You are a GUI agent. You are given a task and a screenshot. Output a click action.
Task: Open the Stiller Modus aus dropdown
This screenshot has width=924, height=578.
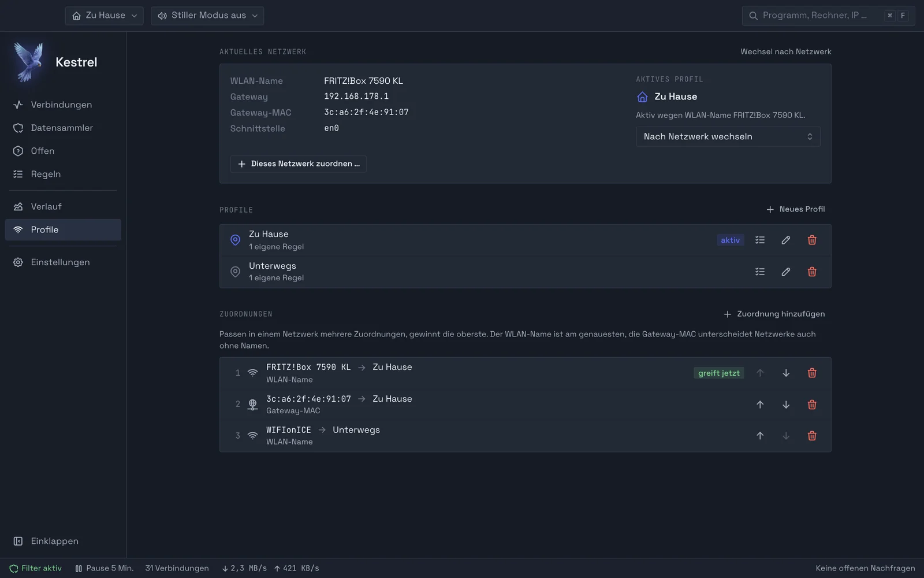(207, 16)
